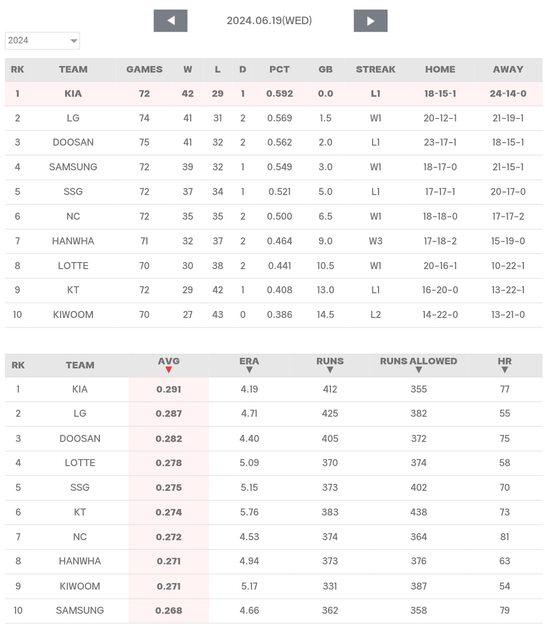Sort teams by ERA arrow

coord(249,370)
